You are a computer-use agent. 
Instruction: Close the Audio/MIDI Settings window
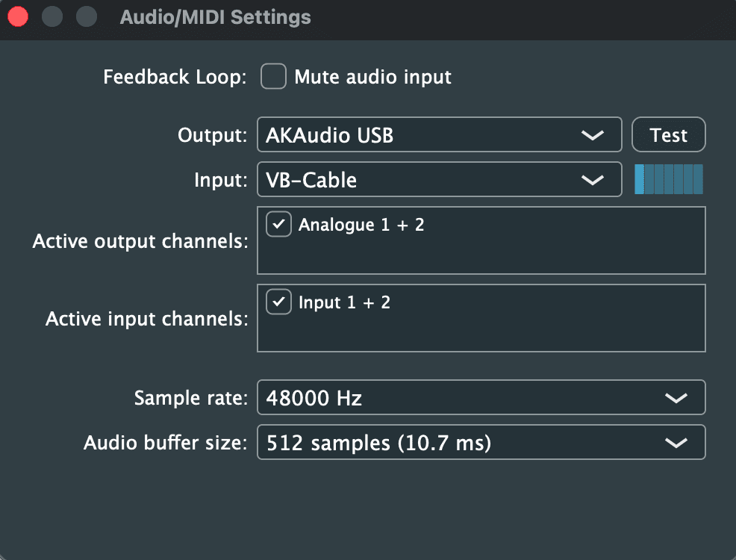(x=18, y=17)
